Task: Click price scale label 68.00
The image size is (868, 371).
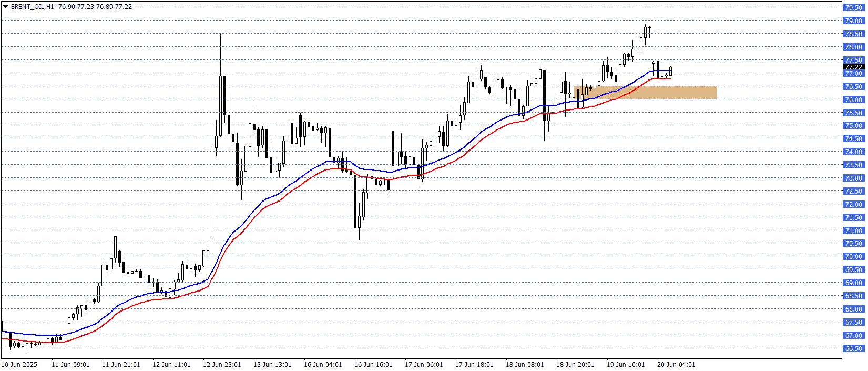Action: [x=853, y=309]
